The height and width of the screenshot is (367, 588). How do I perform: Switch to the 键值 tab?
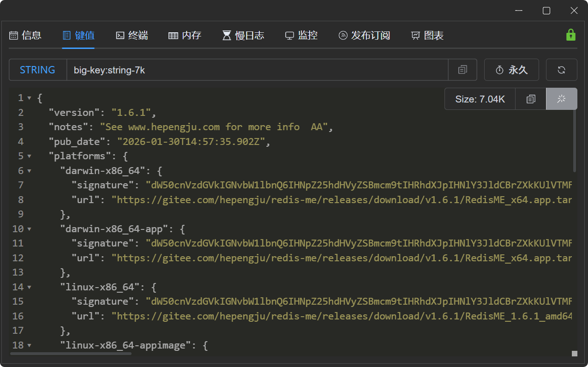(78, 35)
